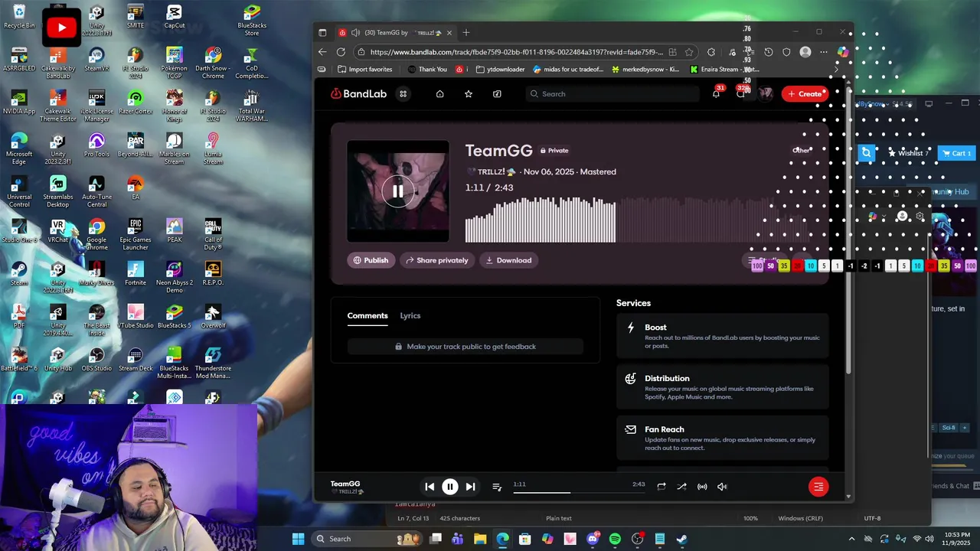Screen dimensions: 980x551
Task: Click UTF-8 encoding in Notepad status bar
Action: coord(872,518)
